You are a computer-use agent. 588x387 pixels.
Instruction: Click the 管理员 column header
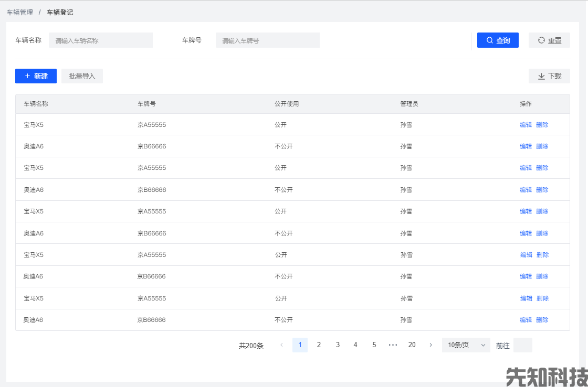(x=409, y=104)
